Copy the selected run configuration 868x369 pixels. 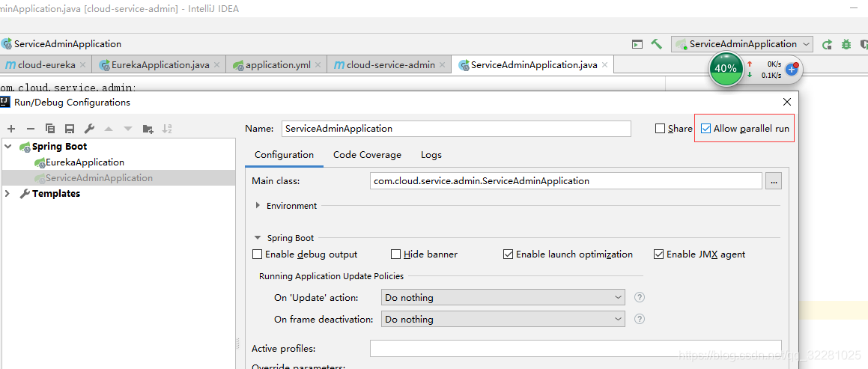50,129
